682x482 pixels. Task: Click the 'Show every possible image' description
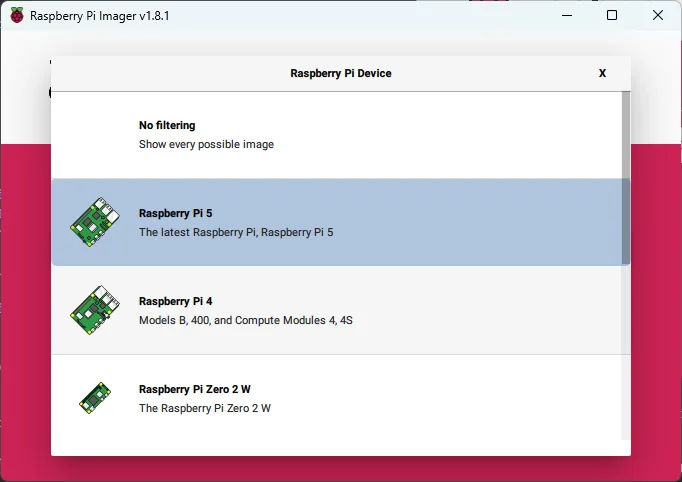point(206,144)
